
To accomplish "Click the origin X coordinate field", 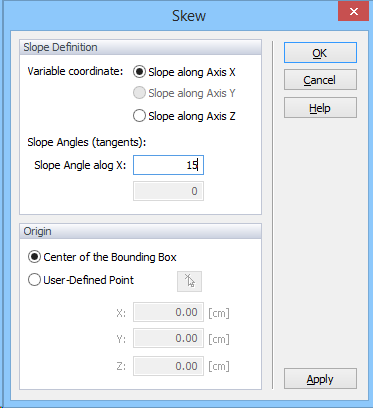I will click(x=168, y=312).
